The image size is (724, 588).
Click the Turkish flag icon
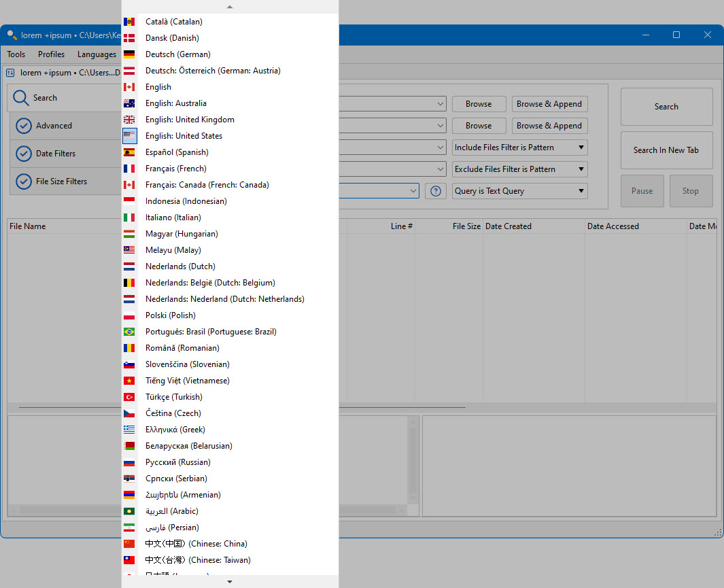tap(129, 397)
